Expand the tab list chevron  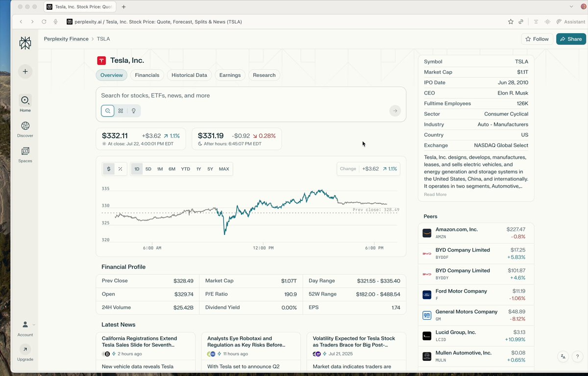click(571, 6)
